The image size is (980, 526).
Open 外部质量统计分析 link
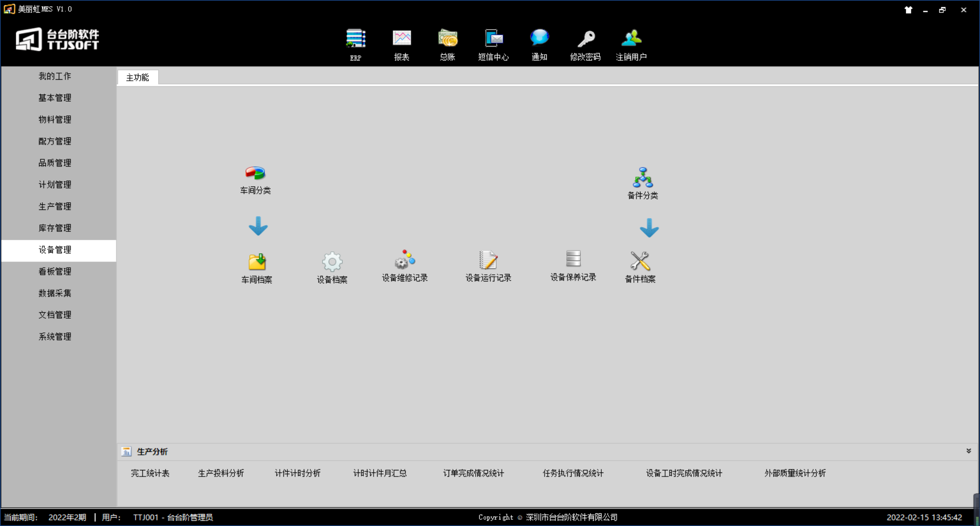[x=795, y=473]
